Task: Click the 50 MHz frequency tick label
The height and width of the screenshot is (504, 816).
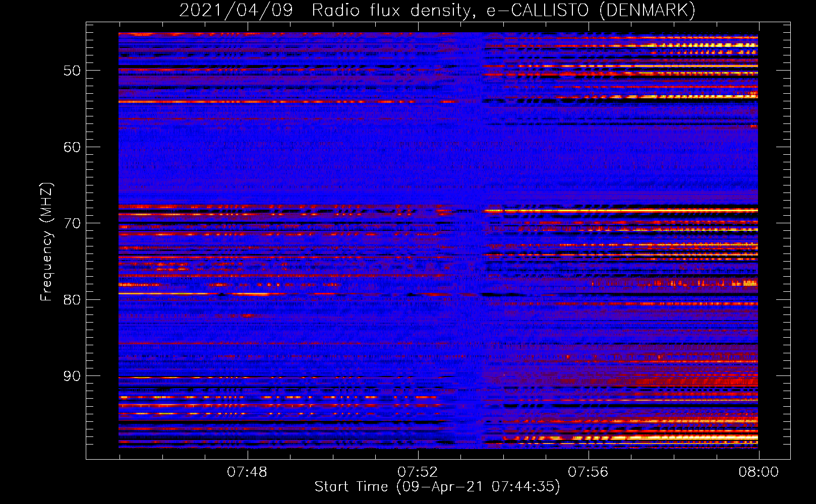Action: 72,71
